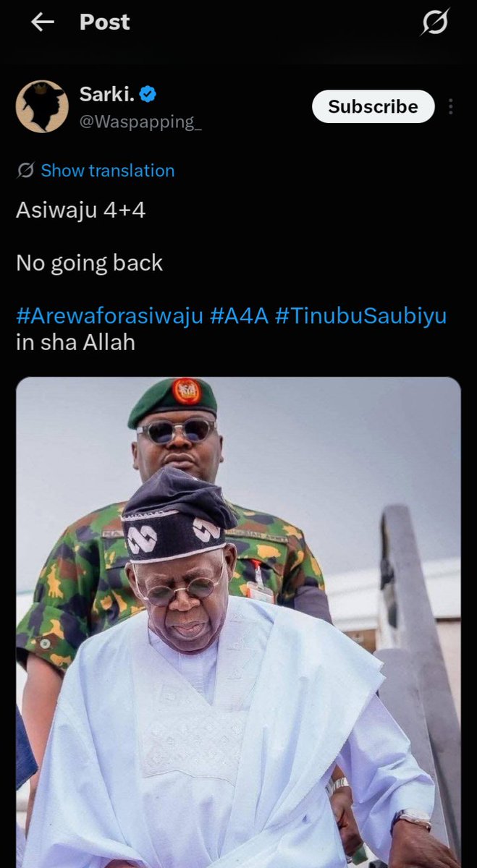Screen dimensions: 477x868
Task: Open the three-dot more options menu
Action: point(451,107)
